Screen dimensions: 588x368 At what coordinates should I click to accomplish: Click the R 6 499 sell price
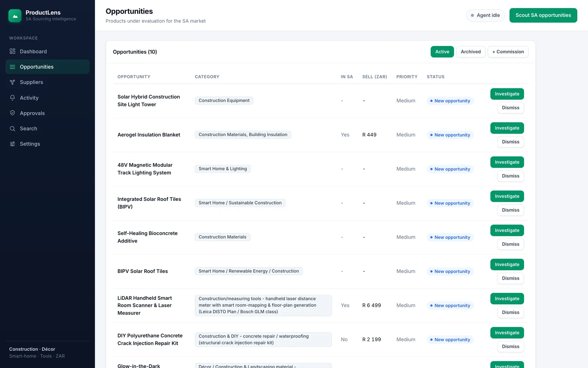(372, 305)
